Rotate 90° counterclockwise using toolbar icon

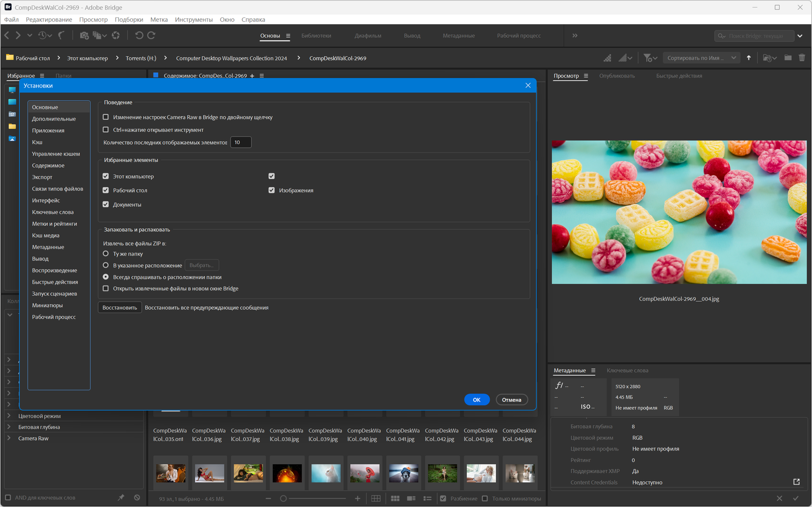139,35
